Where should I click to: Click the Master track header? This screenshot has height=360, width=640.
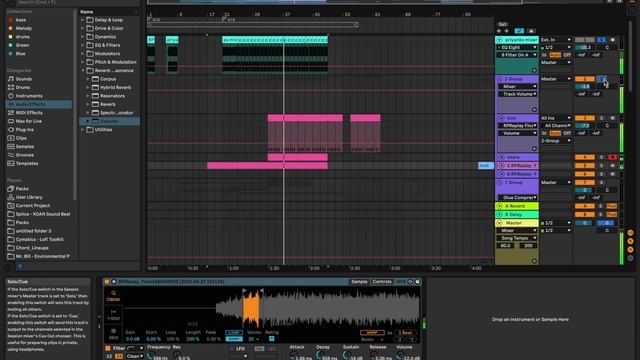coord(517,223)
